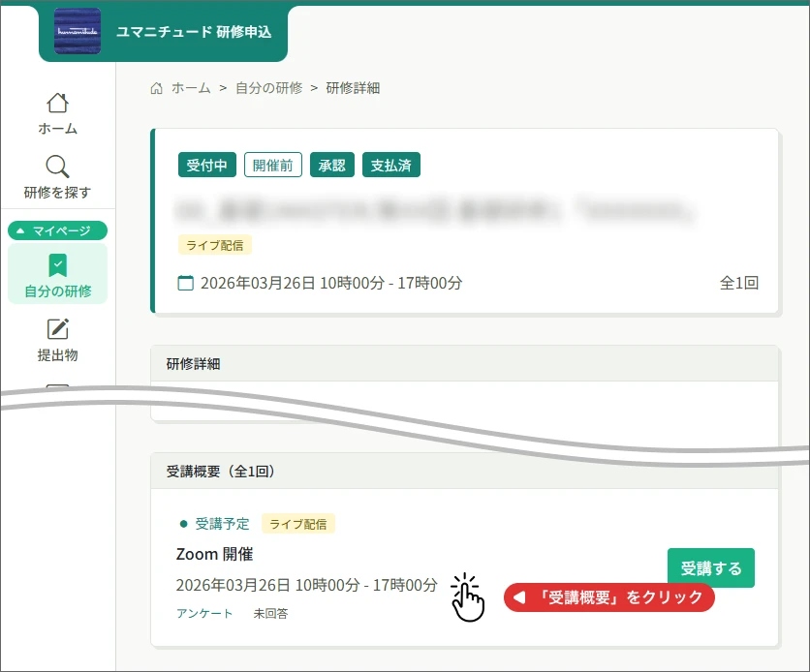
Task: Open the 提出物 pencil icon
Action: tap(58, 329)
